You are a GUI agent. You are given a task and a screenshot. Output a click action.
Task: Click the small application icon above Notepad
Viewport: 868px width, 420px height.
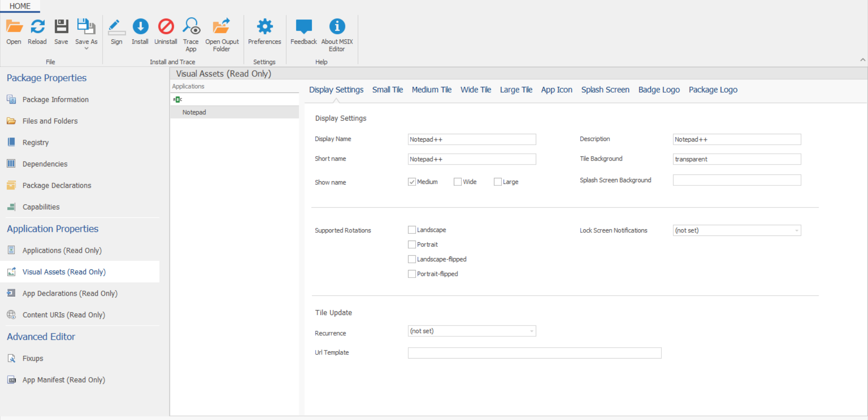coord(178,99)
